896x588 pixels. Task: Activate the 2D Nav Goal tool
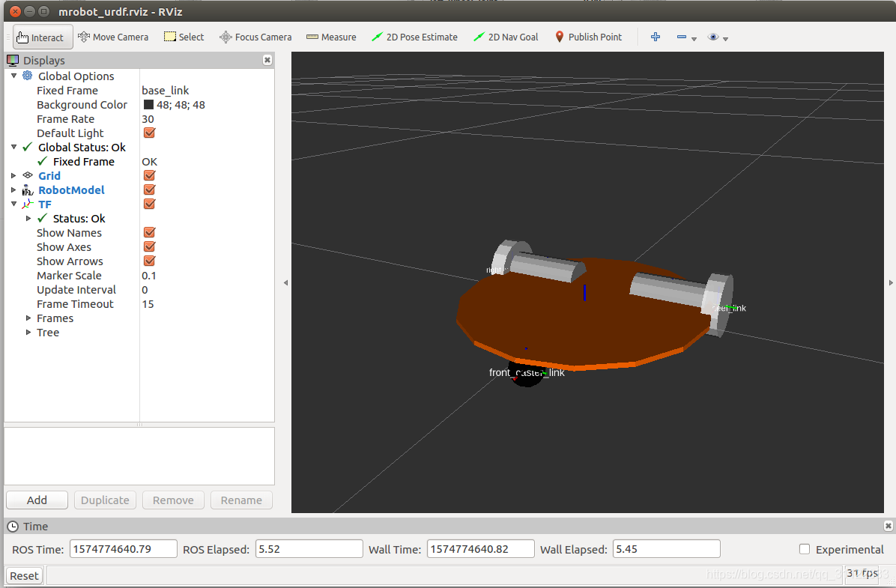click(506, 37)
